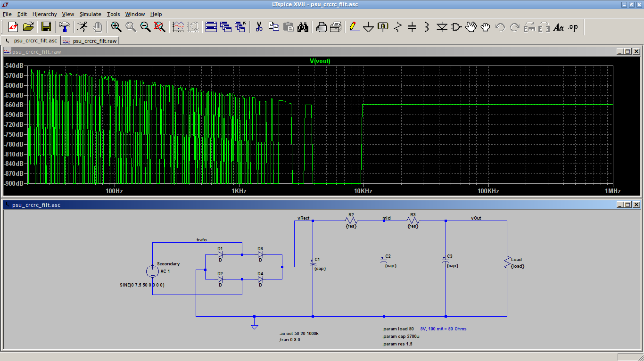
Task: Place an Inductor from the toolbar
Action: [x=427, y=27]
